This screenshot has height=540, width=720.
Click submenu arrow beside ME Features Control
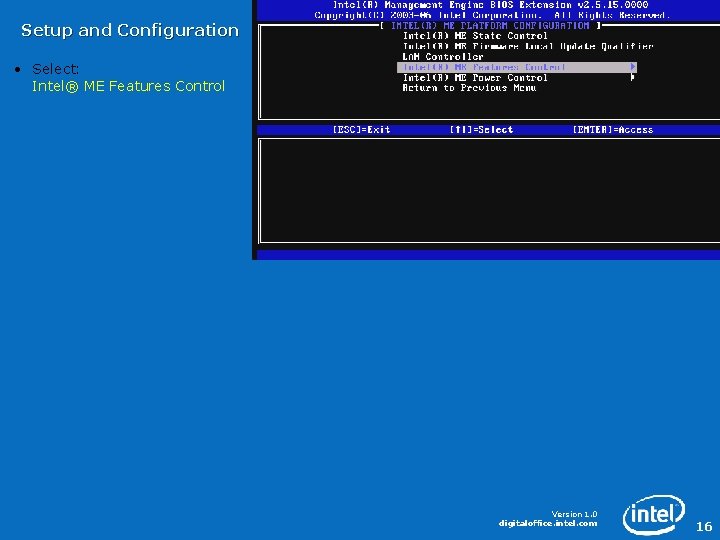(x=633, y=67)
